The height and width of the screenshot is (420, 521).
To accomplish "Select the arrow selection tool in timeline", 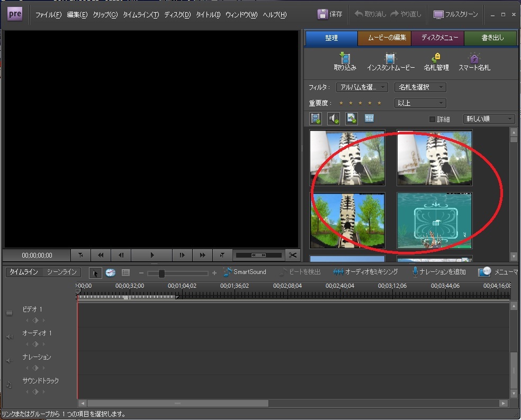I will (95, 272).
